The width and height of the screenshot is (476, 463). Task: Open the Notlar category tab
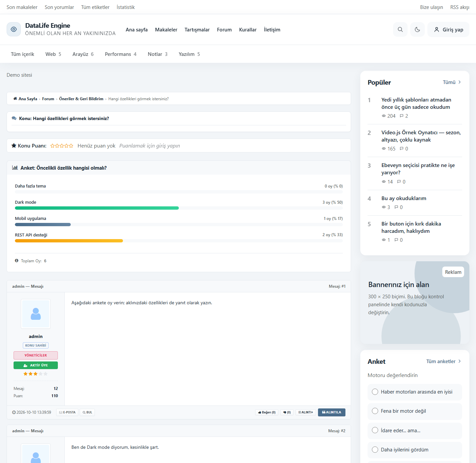pos(158,54)
